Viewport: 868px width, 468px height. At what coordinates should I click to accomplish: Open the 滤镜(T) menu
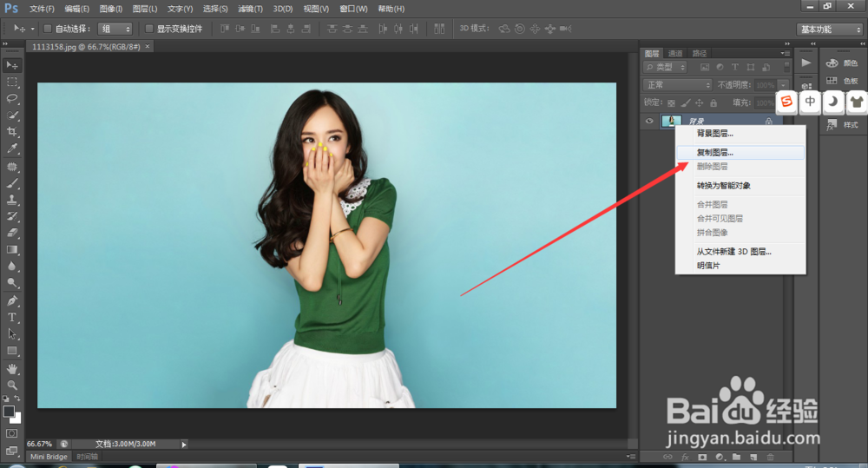click(x=250, y=9)
